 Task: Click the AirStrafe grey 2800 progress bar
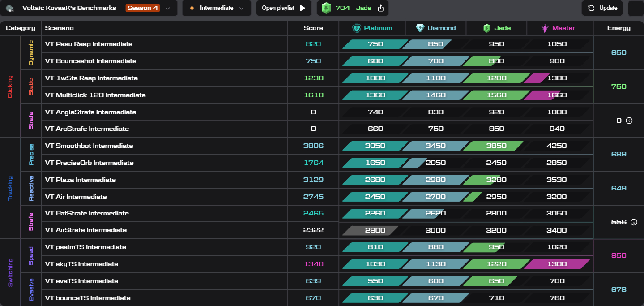pos(371,230)
